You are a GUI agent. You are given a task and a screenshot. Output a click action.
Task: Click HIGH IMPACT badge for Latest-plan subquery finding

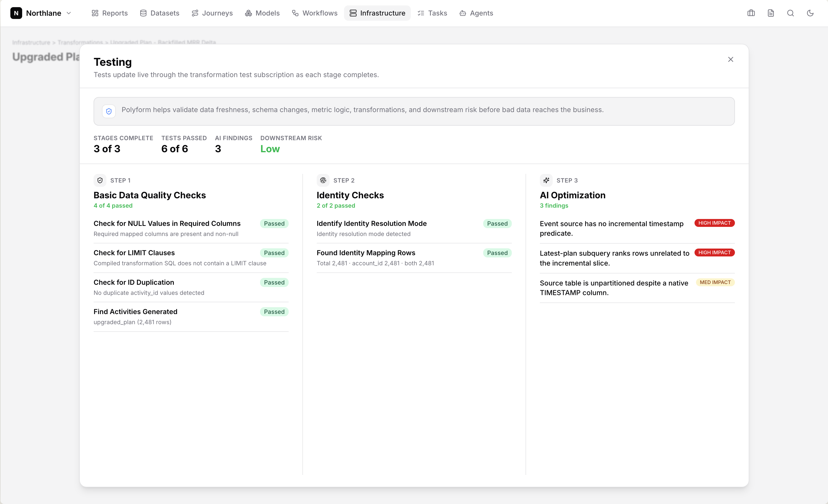pos(714,252)
